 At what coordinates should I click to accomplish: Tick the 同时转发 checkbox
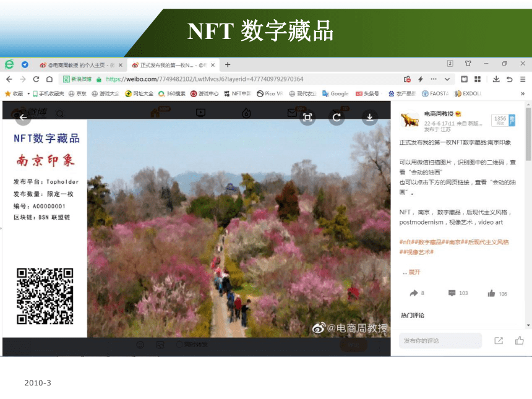tap(179, 345)
